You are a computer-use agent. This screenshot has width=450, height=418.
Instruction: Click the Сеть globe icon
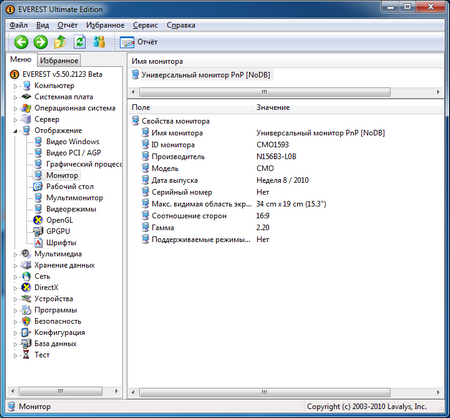[x=26, y=276]
